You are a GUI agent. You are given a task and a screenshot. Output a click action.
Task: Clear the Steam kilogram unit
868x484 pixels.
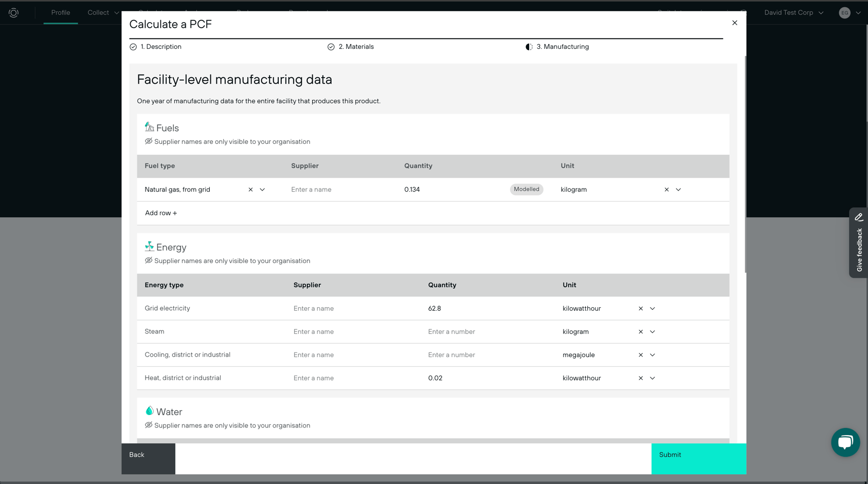pyautogui.click(x=641, y=332)
